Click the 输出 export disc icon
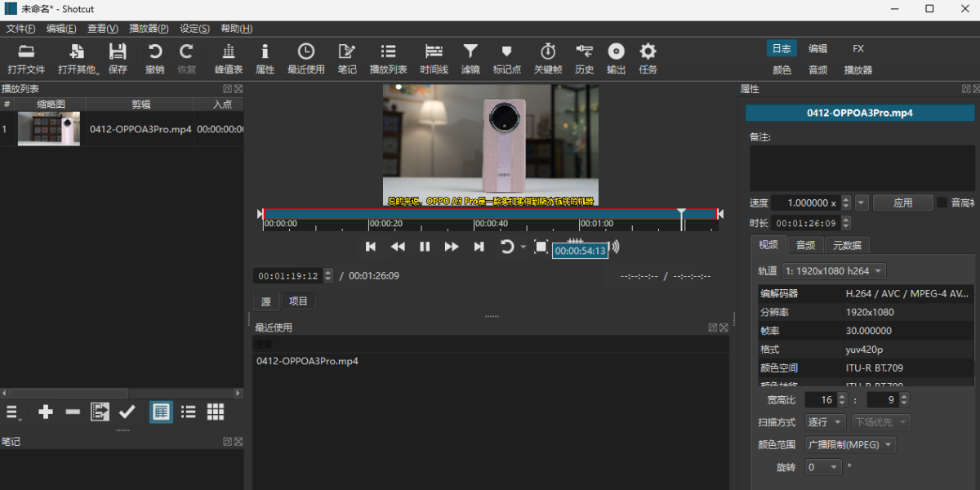 click(616, 59)
